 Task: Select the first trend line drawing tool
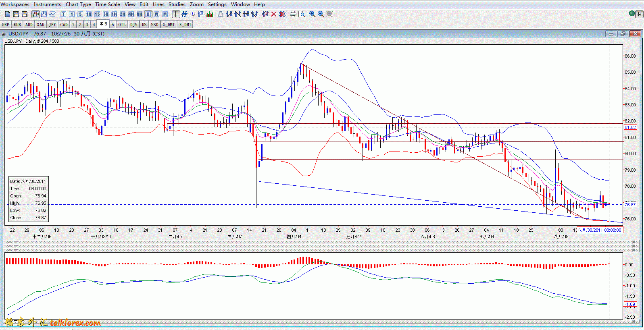pos(229,14)
